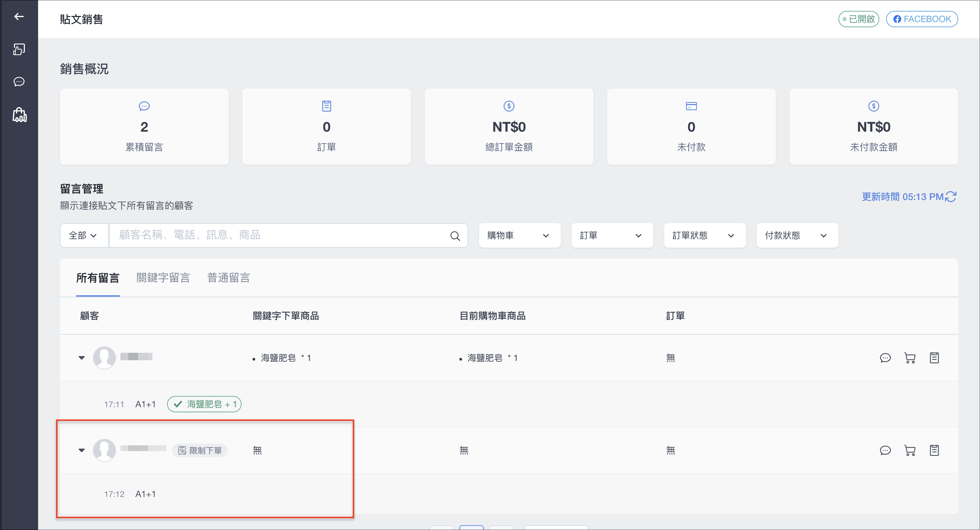The image size is (980, 530).
Task: Click the 關鍵字下單商品 column header
Action: pyautogui.click(x=286, y=316)
